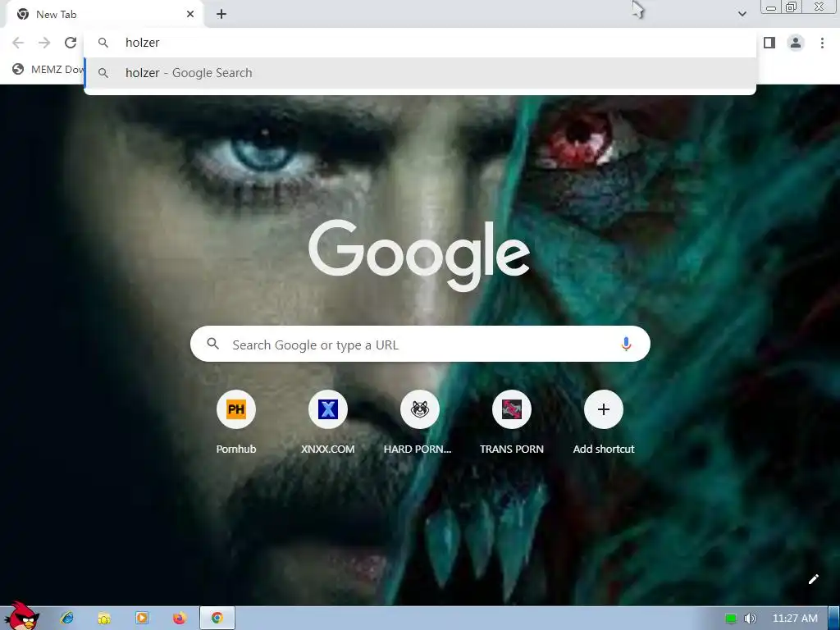The image size is (840, 630).
Task: Toggle the side panel icon
Action: 769,43
